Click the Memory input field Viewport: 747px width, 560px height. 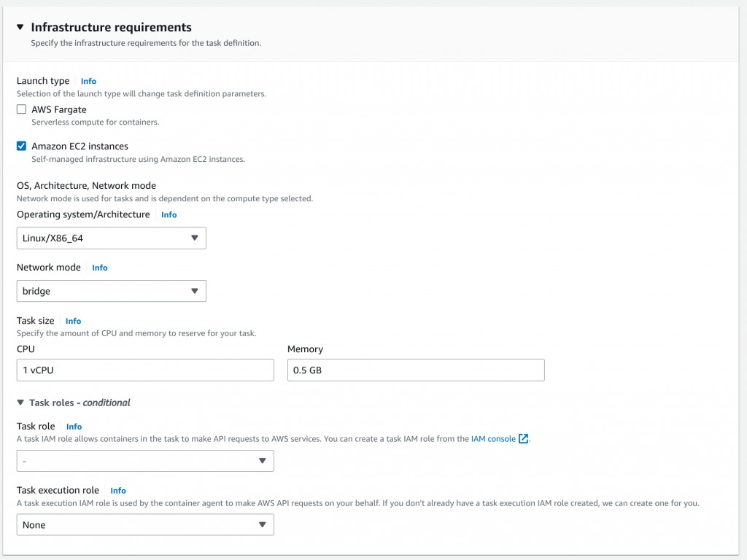416,370
